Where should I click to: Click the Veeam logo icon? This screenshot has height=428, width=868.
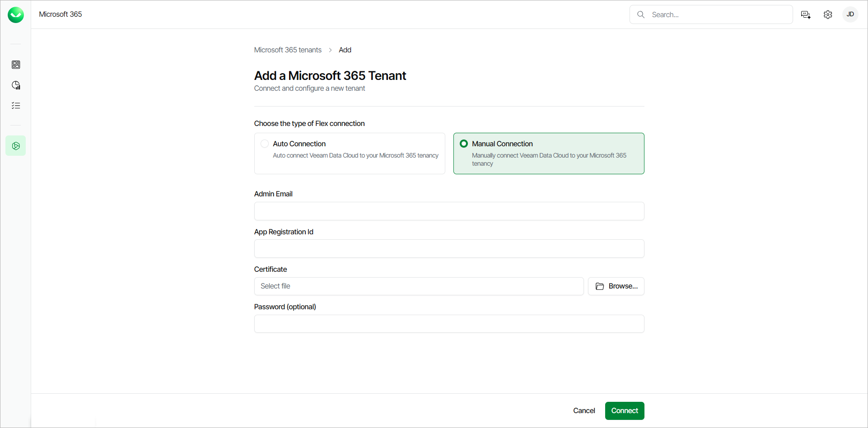pos(16,15)
